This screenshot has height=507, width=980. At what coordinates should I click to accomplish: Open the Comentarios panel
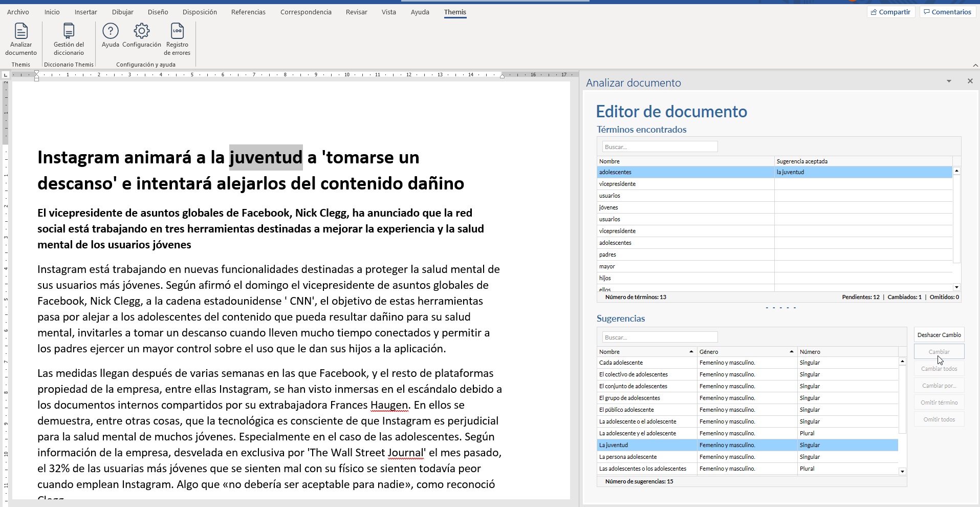(947, 12)
